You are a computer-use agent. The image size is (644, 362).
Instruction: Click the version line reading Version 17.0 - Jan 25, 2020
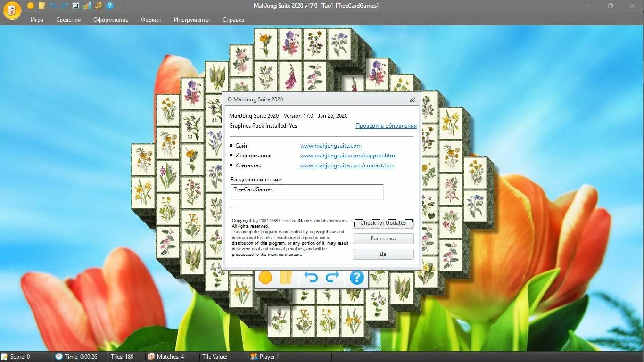pos(288,116)
